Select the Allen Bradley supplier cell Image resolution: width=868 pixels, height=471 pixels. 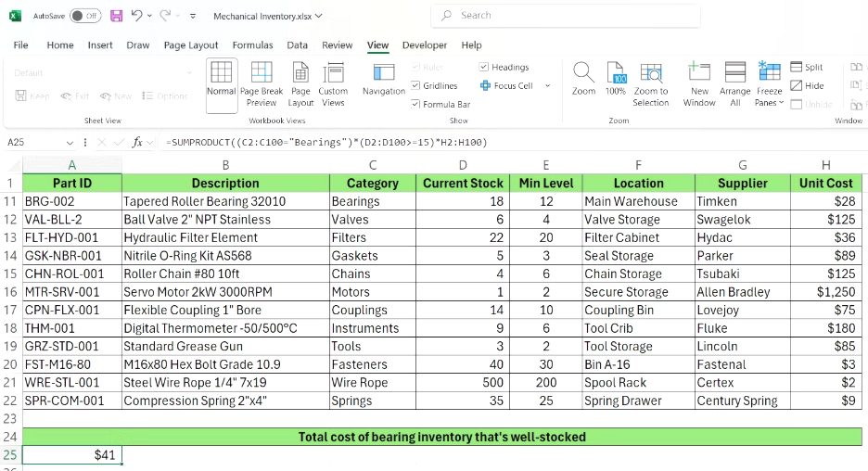pos(742,292)
